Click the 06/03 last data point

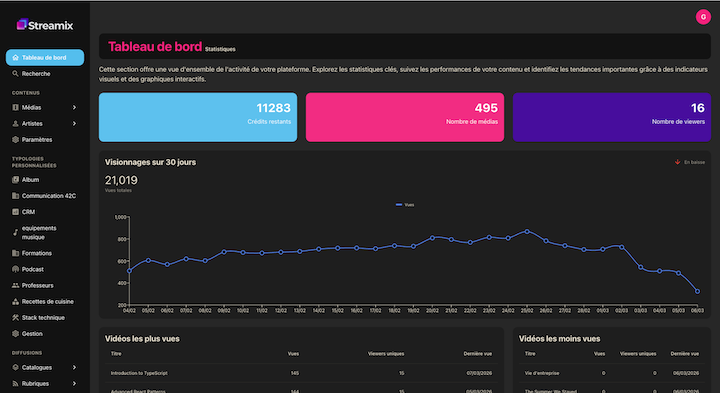(x=697, y=291)
